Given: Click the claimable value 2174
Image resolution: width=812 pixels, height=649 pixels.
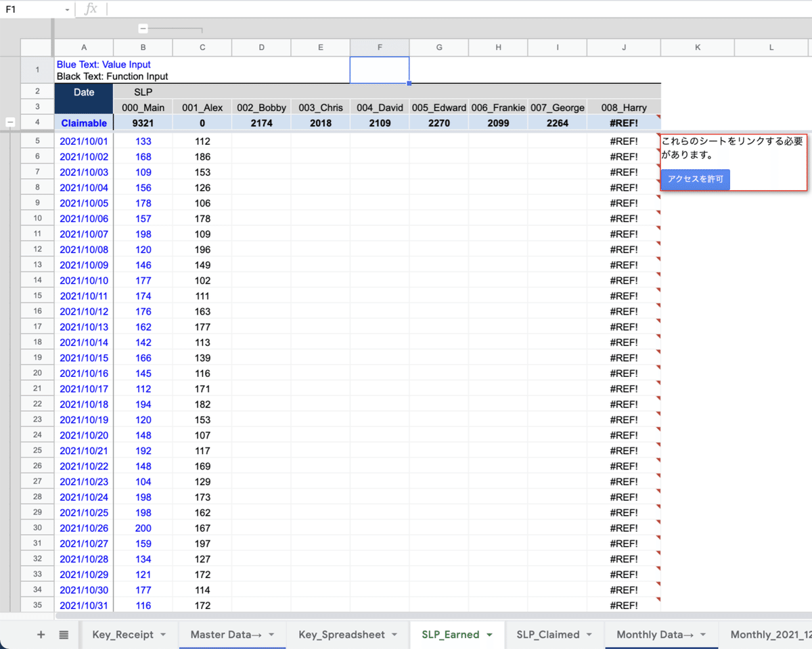Looking at the screenshot, I should (261, 123).
